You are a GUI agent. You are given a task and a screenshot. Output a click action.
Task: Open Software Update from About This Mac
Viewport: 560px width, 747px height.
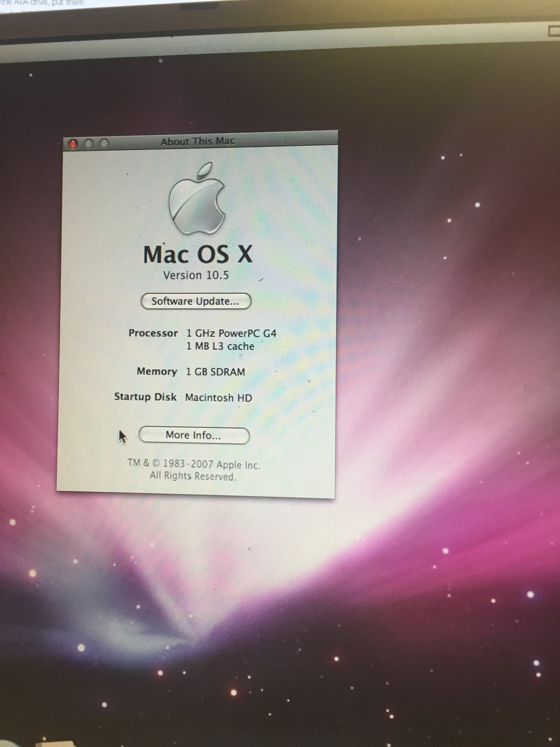(196, 301)
